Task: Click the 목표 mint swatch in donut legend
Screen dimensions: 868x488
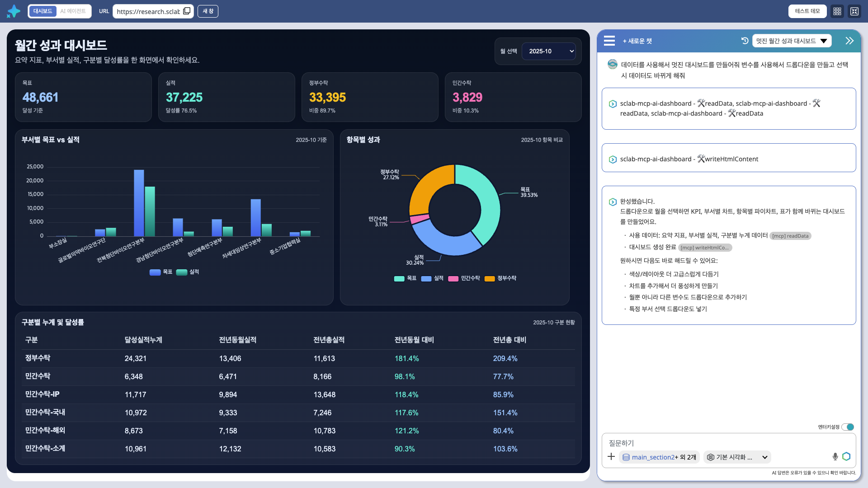Action: 399,279
